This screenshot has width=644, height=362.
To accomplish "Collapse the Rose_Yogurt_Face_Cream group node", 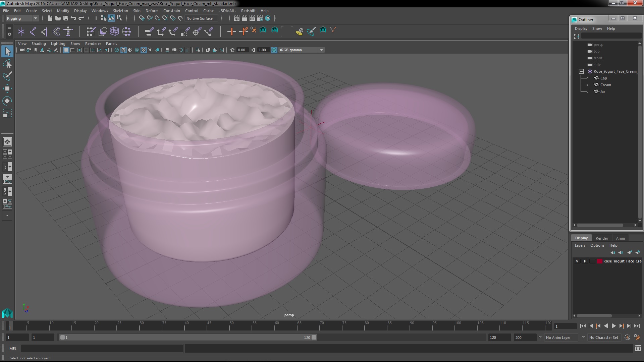I will coord(581,71).
